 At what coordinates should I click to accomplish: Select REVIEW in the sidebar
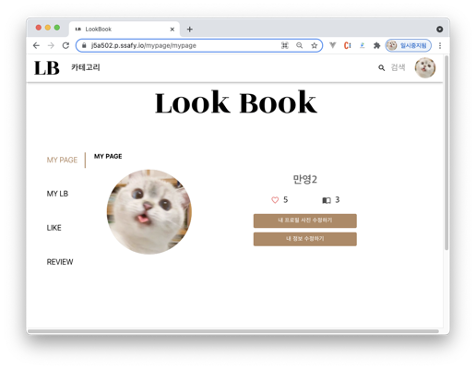pos(60,262)
